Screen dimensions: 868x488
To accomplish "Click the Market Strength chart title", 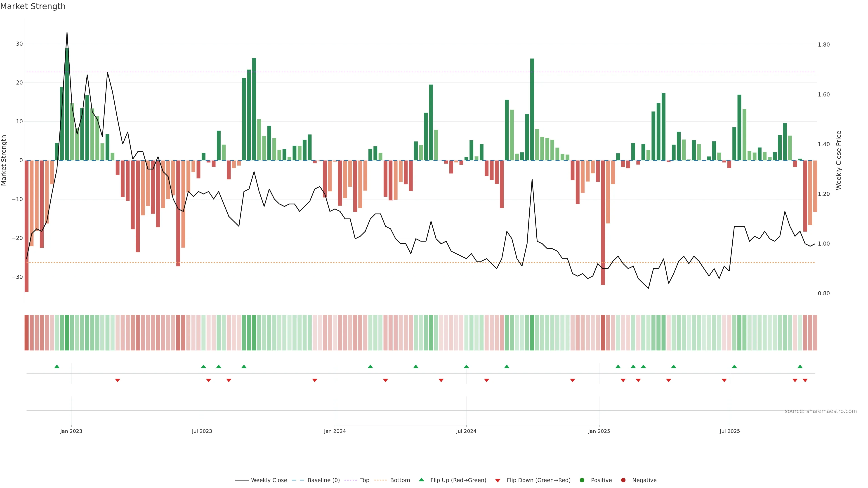I will (33, 6).
